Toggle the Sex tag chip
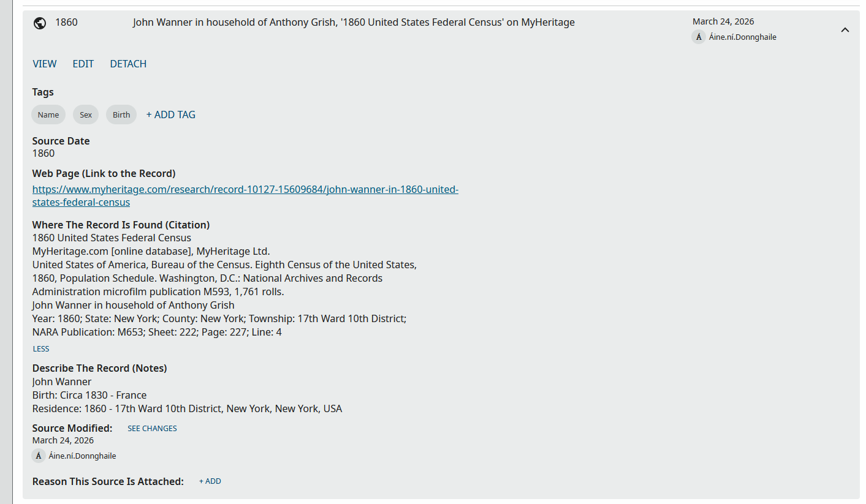 (86, 115)
